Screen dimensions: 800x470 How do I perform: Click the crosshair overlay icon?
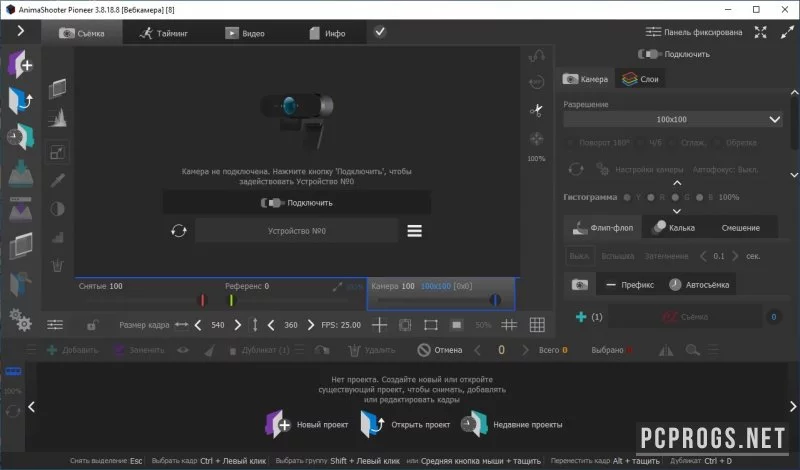(379, 325)
